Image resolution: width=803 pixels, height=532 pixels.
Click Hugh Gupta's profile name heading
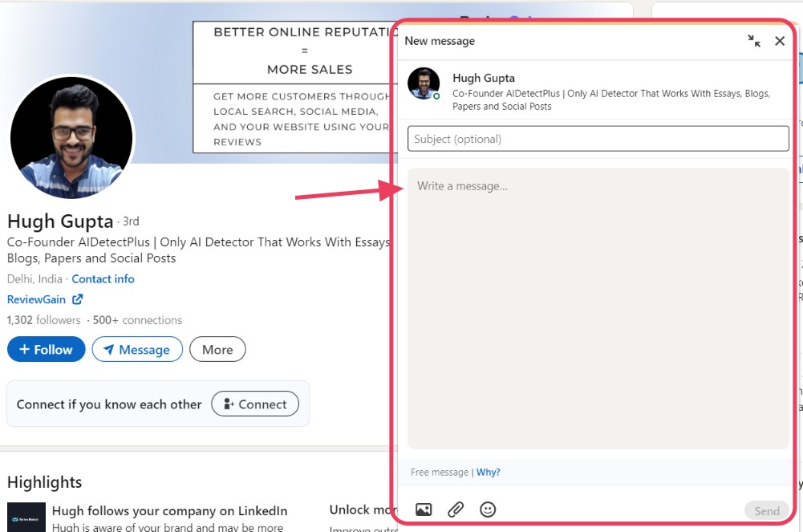(x=60, y=221)
